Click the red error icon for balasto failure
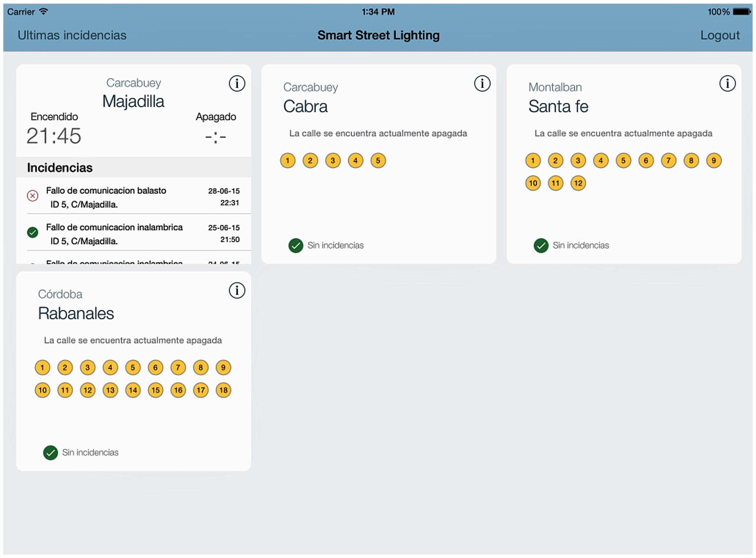 (x=32, y=196)
